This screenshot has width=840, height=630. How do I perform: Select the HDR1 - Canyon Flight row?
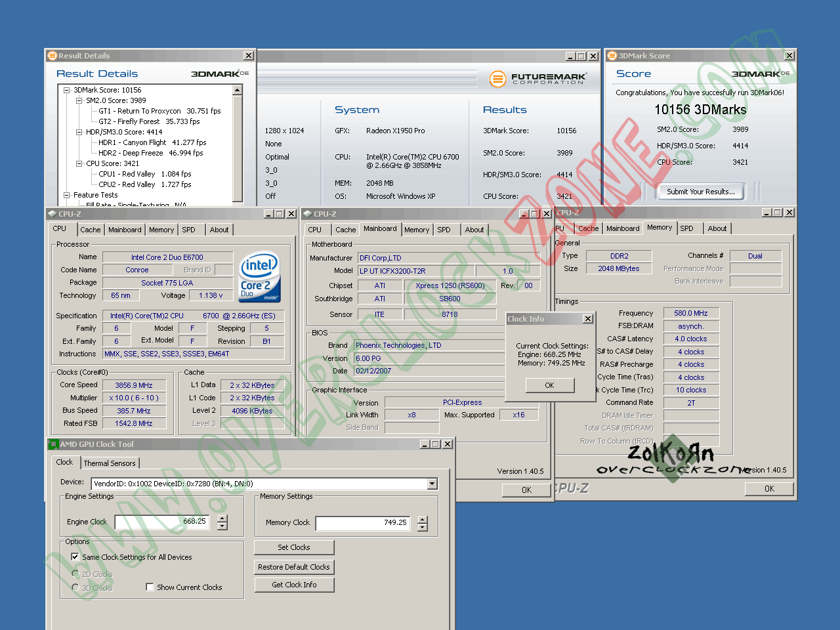(152, 143)
